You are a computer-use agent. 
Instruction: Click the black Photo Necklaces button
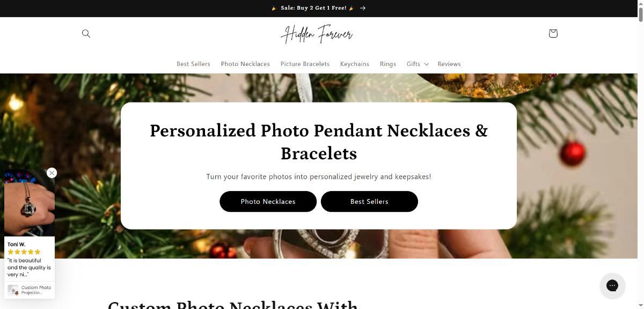(x=268, y=202)
